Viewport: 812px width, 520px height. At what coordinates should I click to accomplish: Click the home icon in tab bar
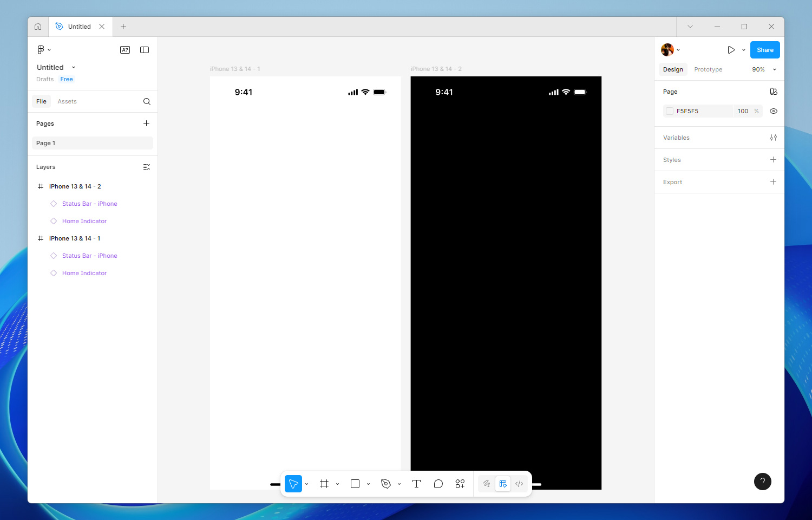click(38, 27)
